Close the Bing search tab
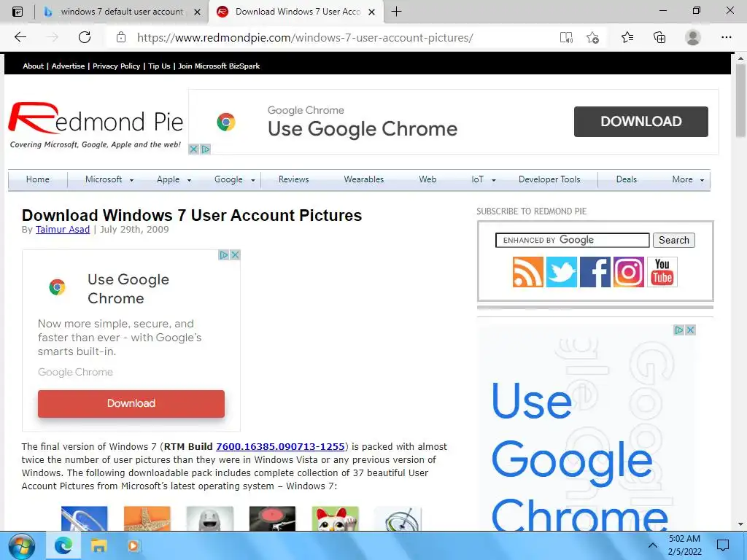Viewport: 747px width, 560px height. 197,12
